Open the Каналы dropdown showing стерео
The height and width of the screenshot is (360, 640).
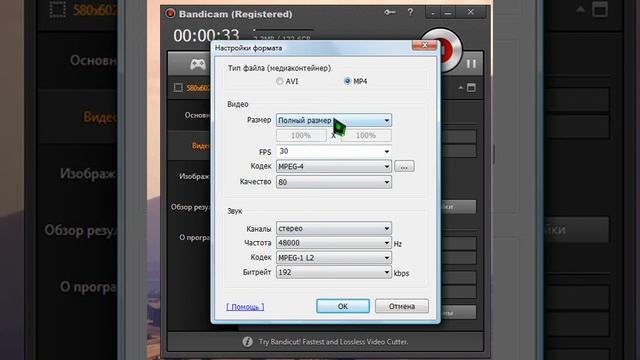pyautogui.click(x=333, y=228)
